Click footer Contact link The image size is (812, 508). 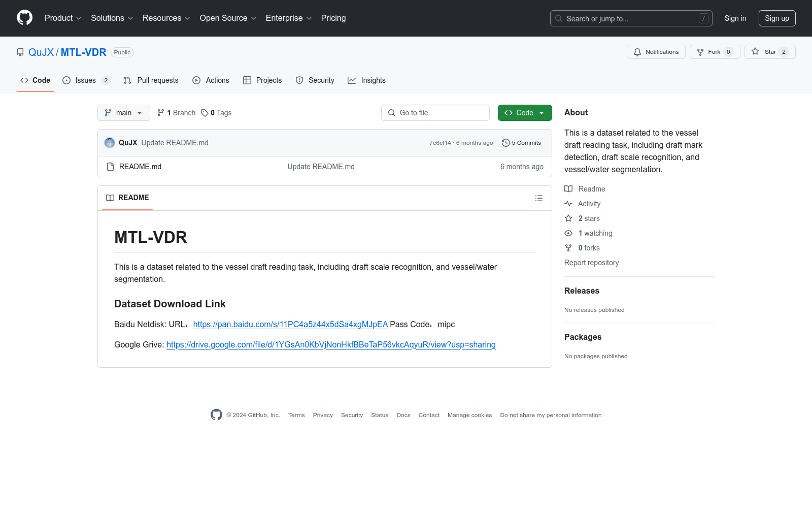click(429, 415)
